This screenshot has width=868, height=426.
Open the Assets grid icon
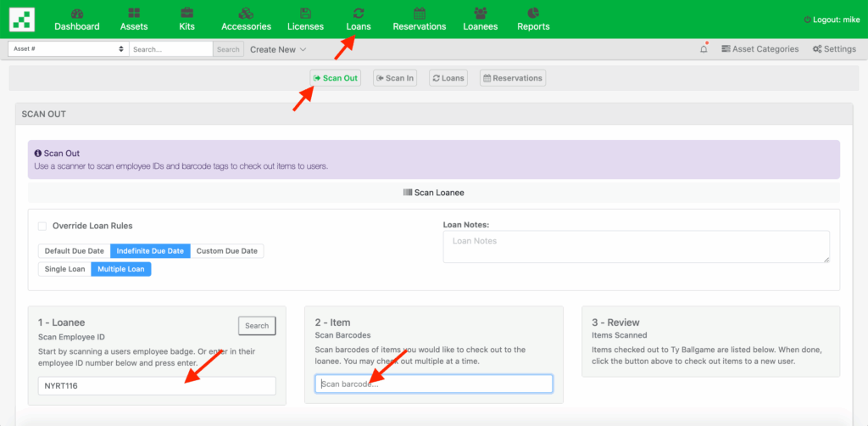(134, 14)
